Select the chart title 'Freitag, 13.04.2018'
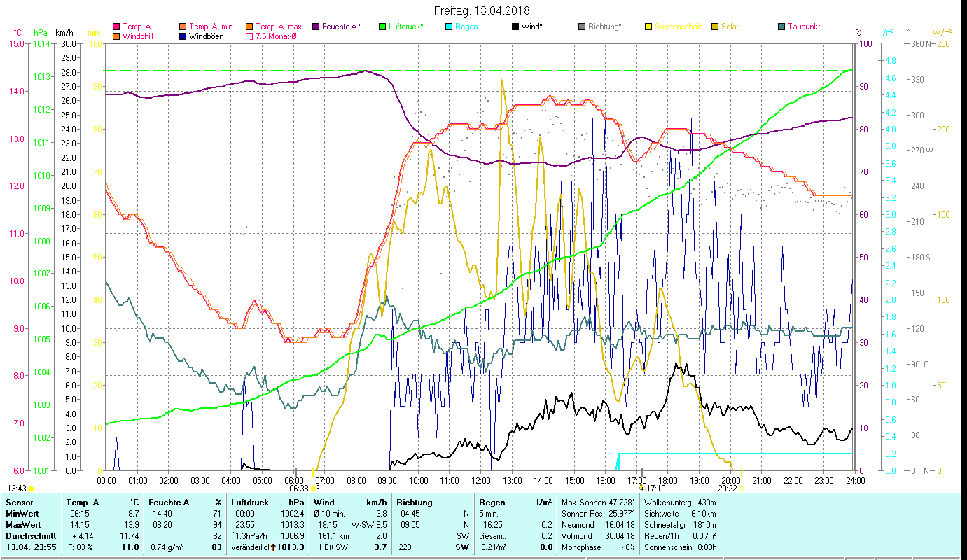 tap(482, 10)
